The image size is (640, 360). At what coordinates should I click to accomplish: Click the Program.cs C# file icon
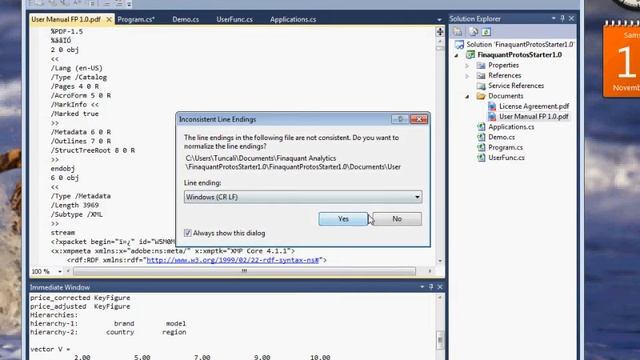(x=481, y=147)
